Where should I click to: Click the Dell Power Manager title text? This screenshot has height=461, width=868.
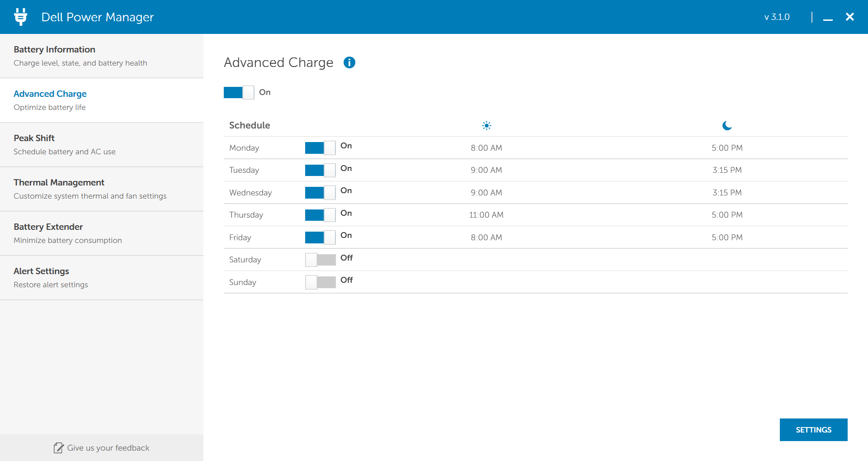click(98, 17)
